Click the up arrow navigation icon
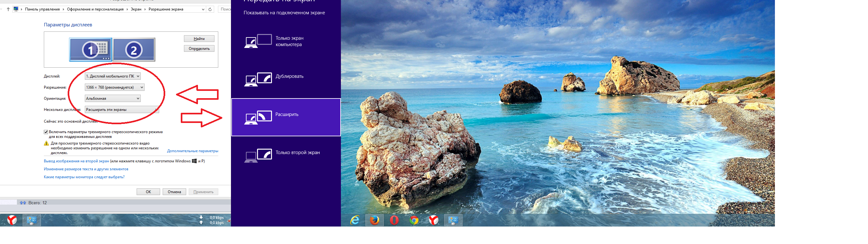Image resolution: width=868 pixels, height=244 pixels. coord(9,10)
